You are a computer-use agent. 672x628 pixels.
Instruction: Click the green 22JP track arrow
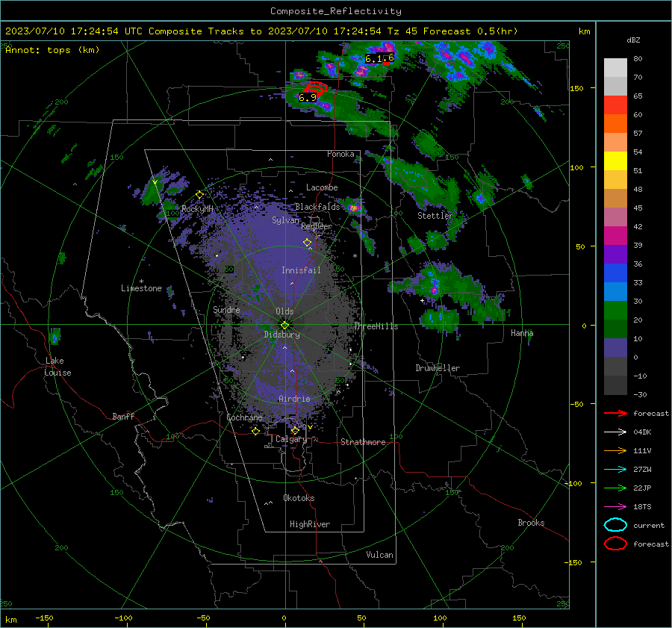[x=615, y=488]
